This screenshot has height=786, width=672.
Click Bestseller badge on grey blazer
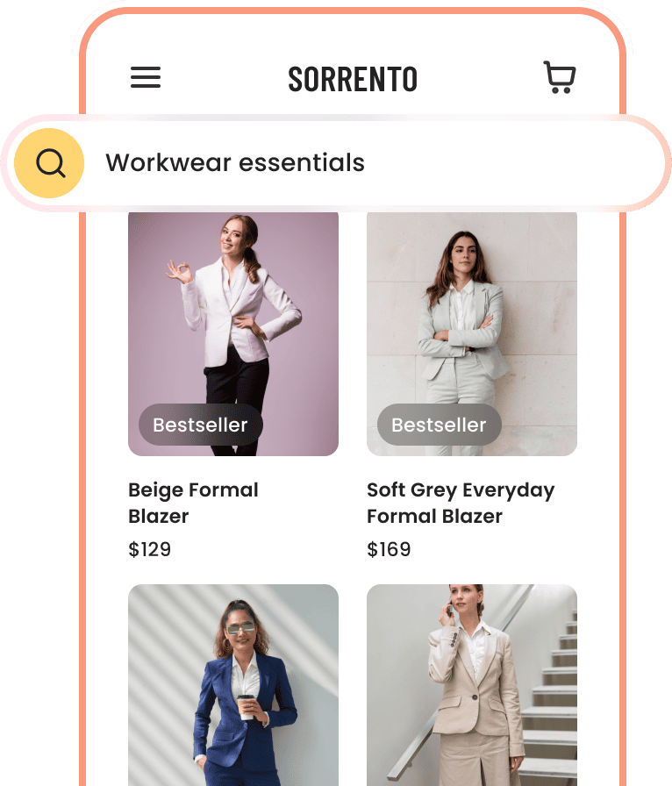pyautogui.click(x=440, y=425)
